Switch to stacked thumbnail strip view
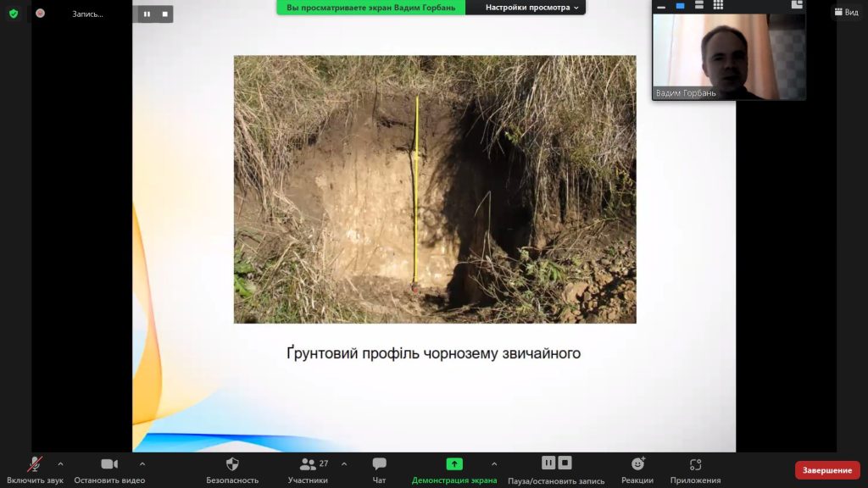This screenshot has width=868, height=488. [x=699, y=6]
